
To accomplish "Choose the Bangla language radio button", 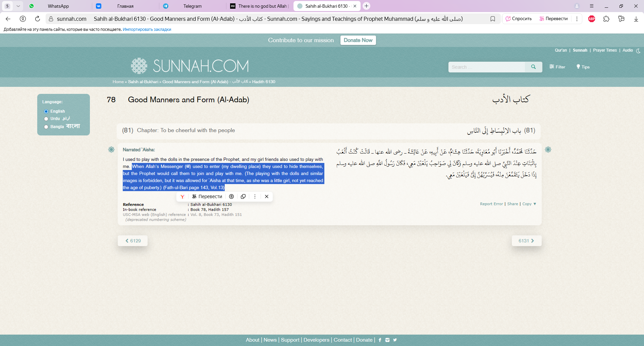I will 46,127.
